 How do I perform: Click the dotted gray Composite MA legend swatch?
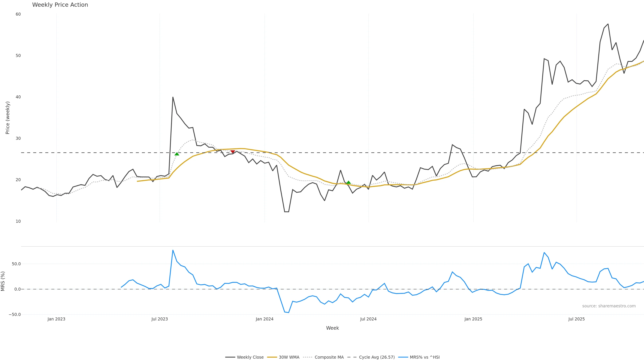[x=308, y=357]
